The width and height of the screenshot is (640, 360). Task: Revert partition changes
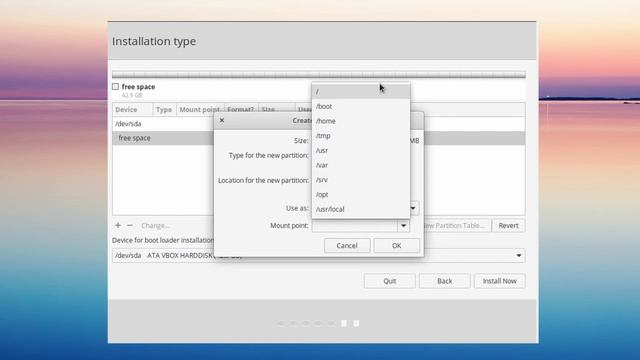[508, 225]
